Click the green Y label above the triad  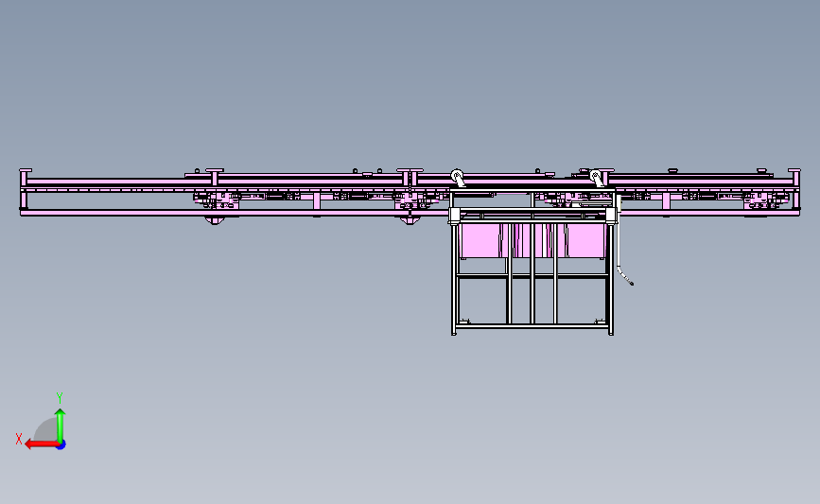point(60,398)
